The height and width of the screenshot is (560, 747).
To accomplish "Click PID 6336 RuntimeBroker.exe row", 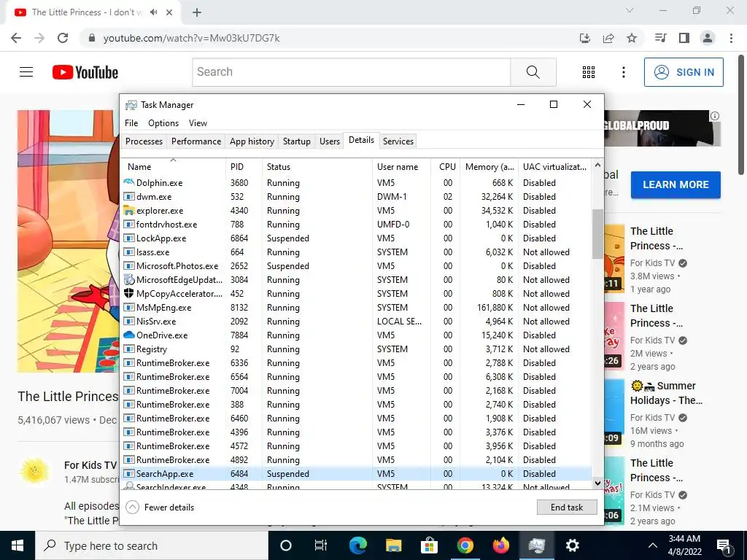I will [x=356, y=363].
